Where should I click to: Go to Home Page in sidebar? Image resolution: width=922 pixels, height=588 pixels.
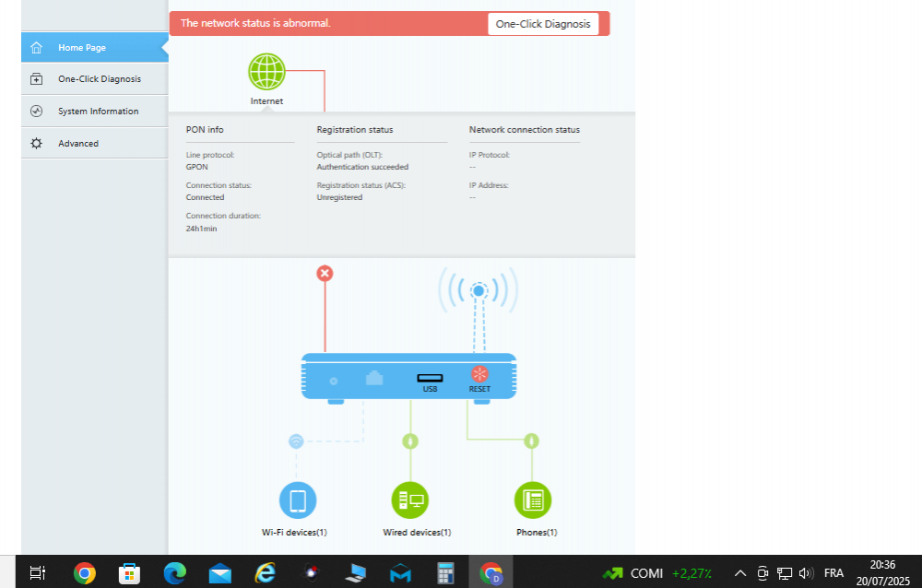click(94, 48)
